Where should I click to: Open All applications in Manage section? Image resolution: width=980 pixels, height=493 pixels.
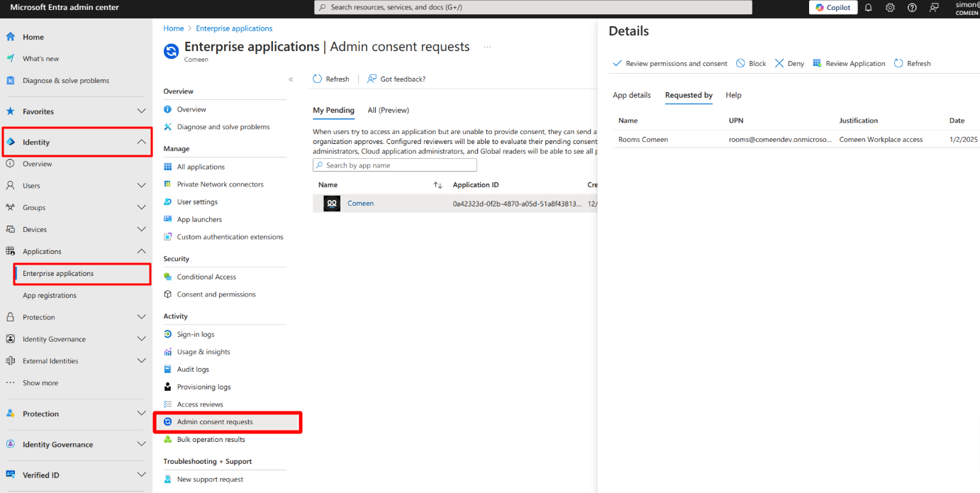click(x=201, y=167)
